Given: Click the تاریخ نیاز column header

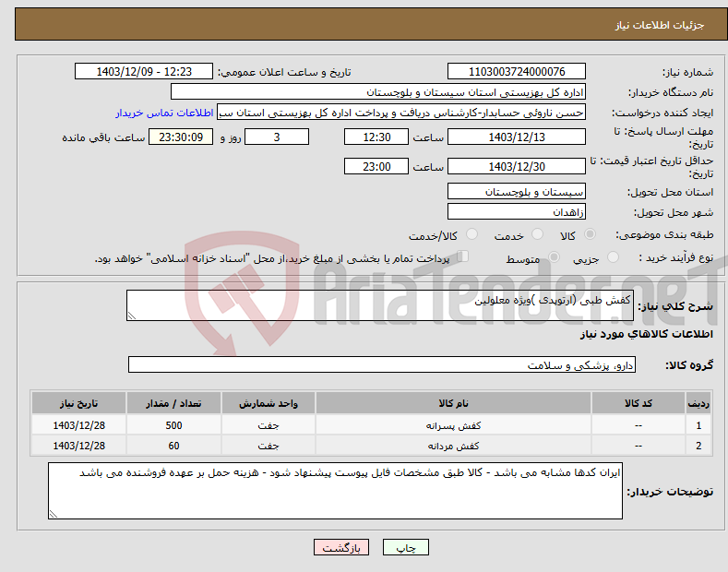Looking at the screenshot, I should pyautogui.click(x=79, y=403).
